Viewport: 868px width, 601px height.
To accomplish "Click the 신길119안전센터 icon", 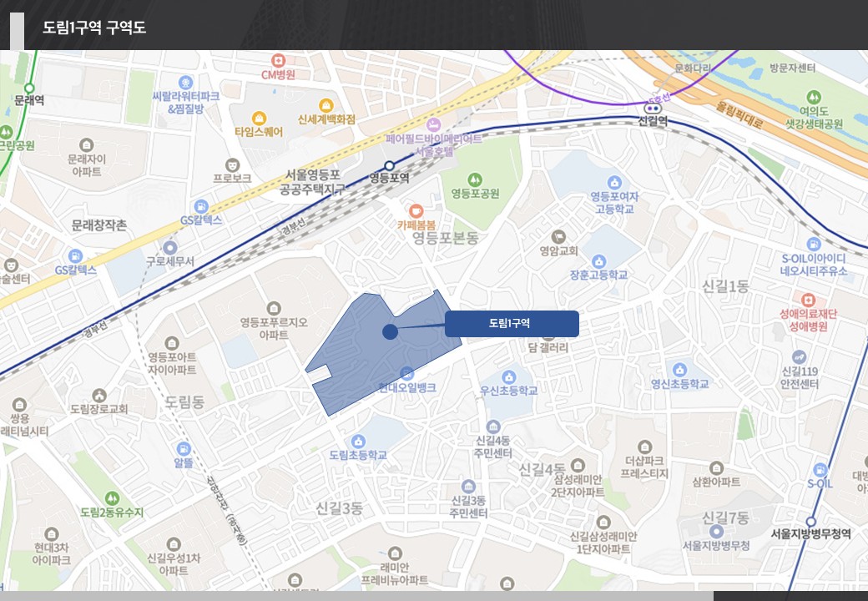I will pyautogui.click(x=799, y=357).
